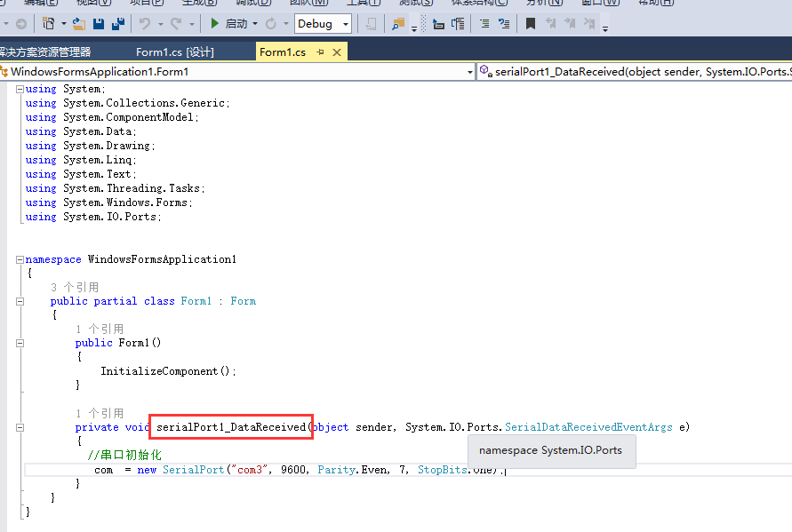This screenshot has height=532, width=792.
Task: Click the Open File folder icon
Action: [x=79, y=23]
